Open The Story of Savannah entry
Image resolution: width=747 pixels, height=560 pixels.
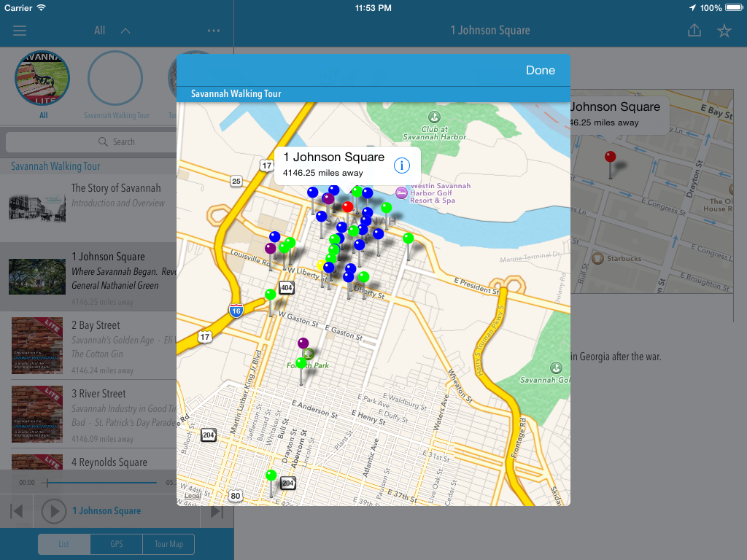pyautogui.click(x=88, y=208)
